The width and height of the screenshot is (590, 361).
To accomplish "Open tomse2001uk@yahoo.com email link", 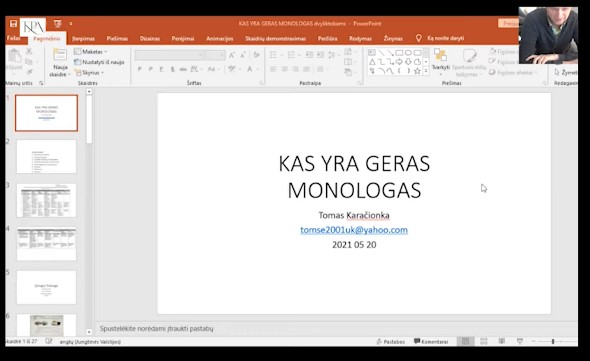I will (x=354, y=230).
